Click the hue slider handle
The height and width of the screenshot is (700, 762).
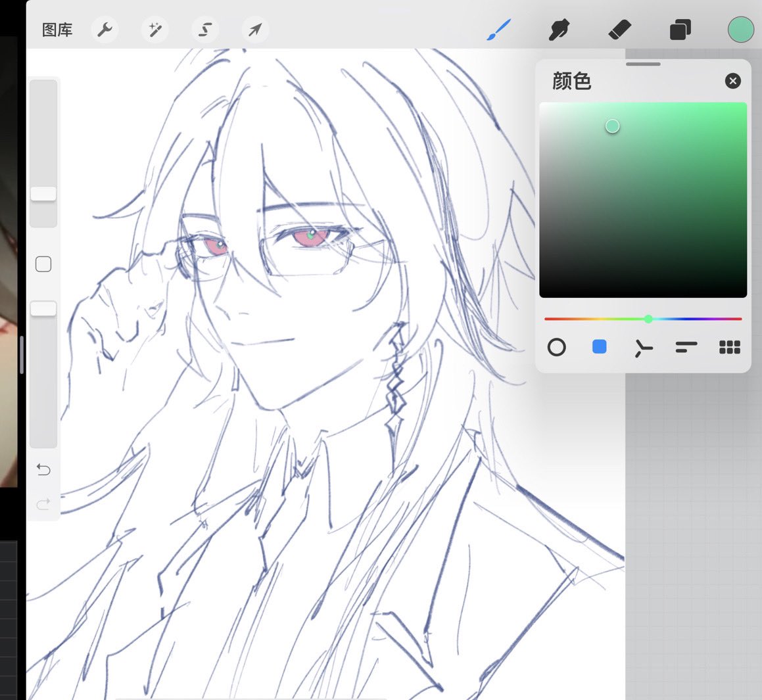click(x=648, y=319)
